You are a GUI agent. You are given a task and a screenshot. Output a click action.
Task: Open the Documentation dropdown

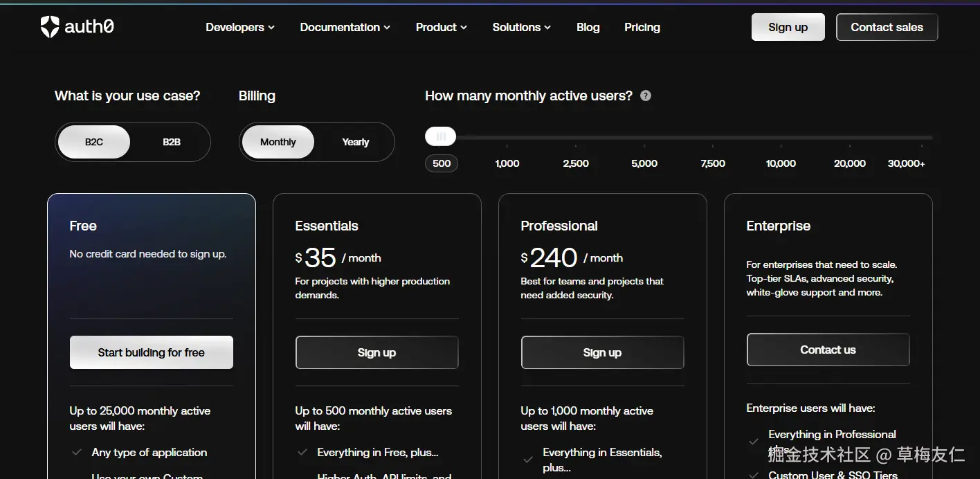(345, 28)
